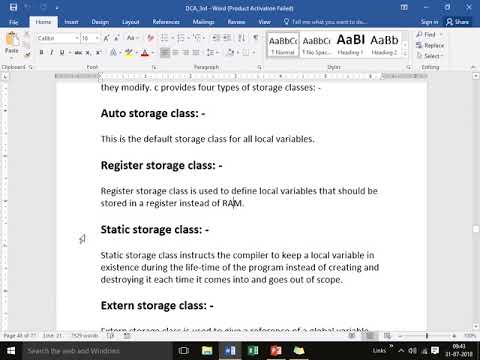Switch to the Review tab
This screenshot has height=360, width=480.
coord(236,22)
